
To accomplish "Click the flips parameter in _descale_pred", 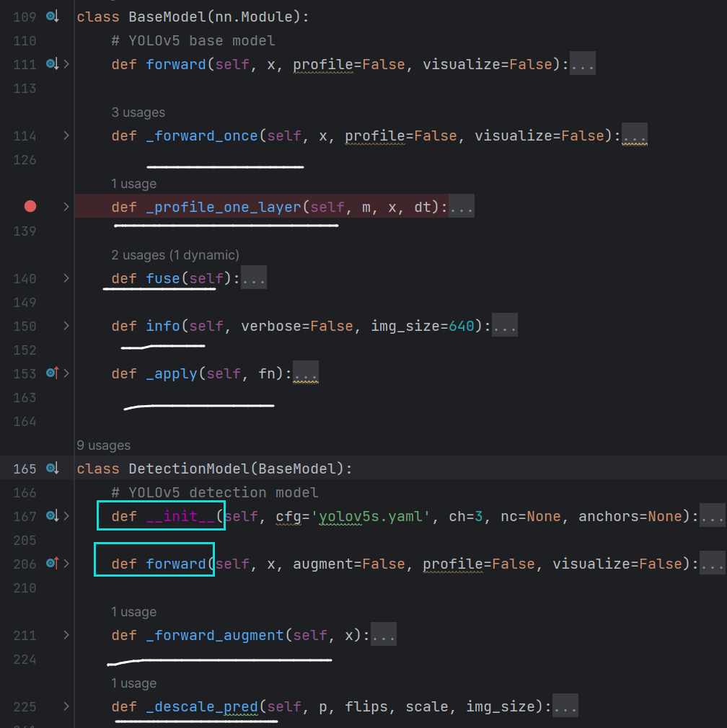I will click(x=366, y=706).
